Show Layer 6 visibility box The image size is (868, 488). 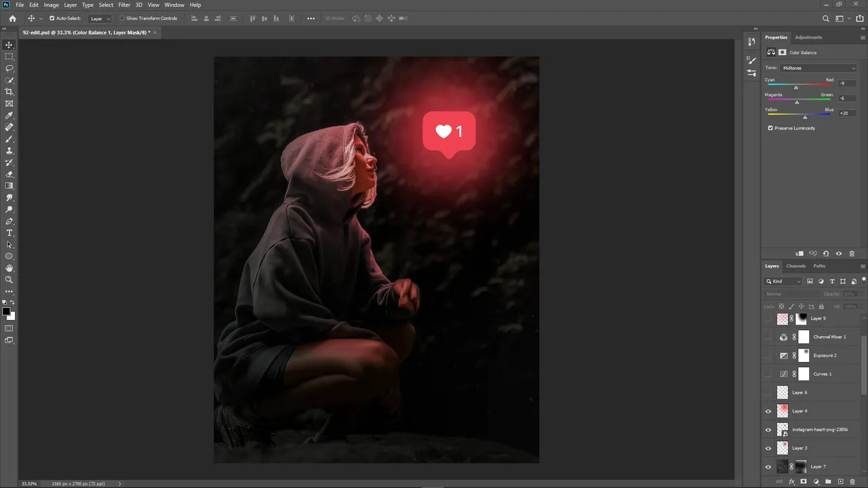(768, 392)
